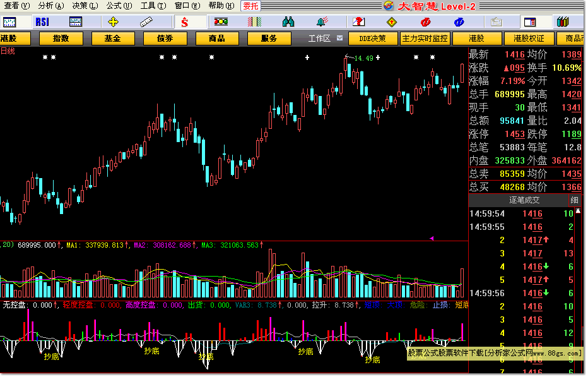Expand the 工作区 workspace dropdown arrow
Screen dimensions: 588x377
pyautogui.click(x=340, y=38)
